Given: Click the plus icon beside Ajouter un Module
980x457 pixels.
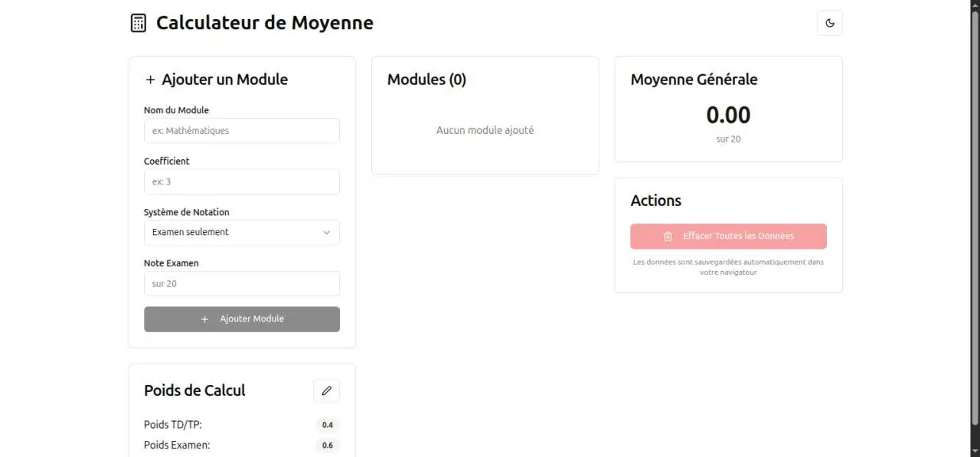Looking at the screenshot, I should click(x=150, y=80).
